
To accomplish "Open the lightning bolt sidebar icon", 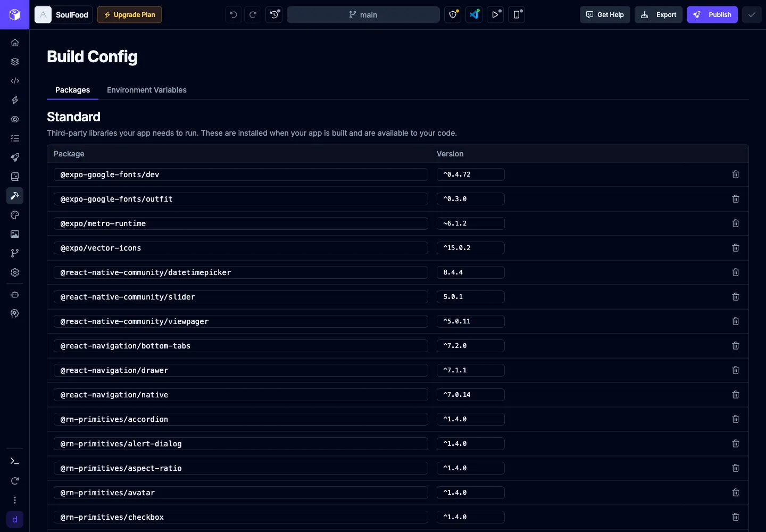I will click(15, 100).
